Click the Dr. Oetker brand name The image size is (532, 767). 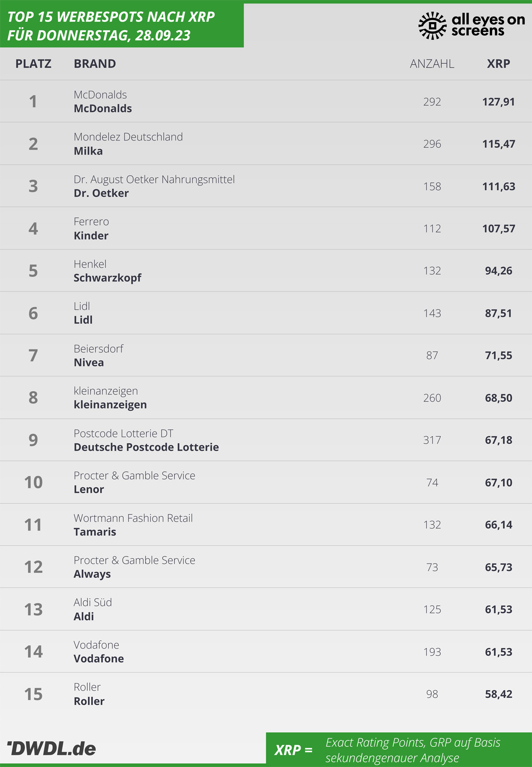[101, 193]
